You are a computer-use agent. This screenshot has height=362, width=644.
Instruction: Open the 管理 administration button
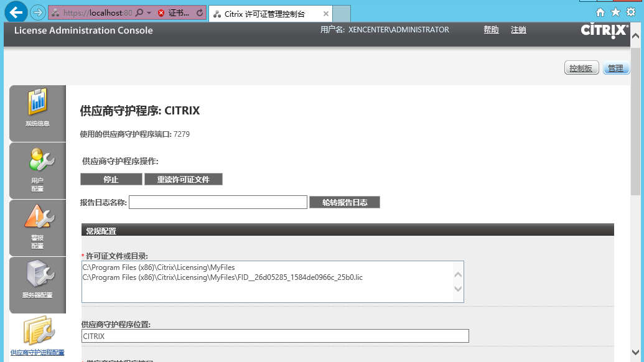click(x=615, y=68)
